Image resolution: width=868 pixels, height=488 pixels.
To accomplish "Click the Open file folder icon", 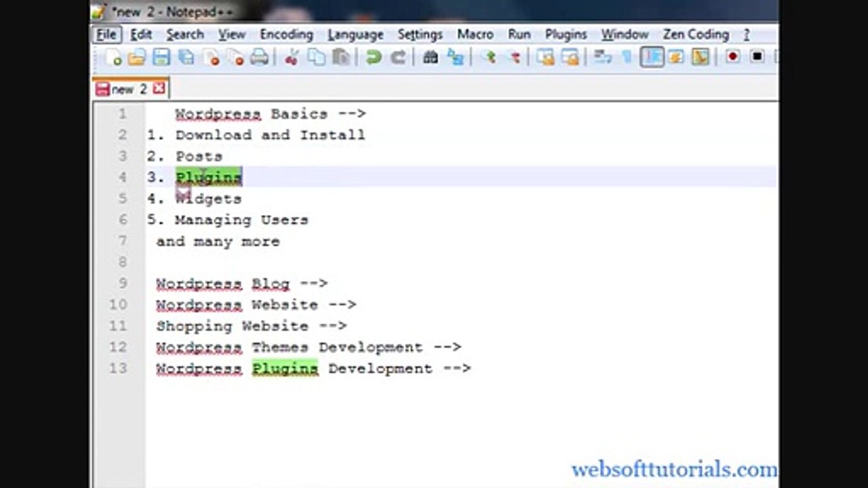I will tap(137, 58).
